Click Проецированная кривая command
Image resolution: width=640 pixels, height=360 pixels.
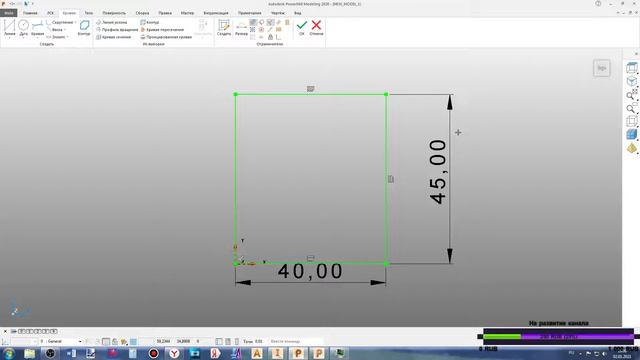(x=166, y=37)
